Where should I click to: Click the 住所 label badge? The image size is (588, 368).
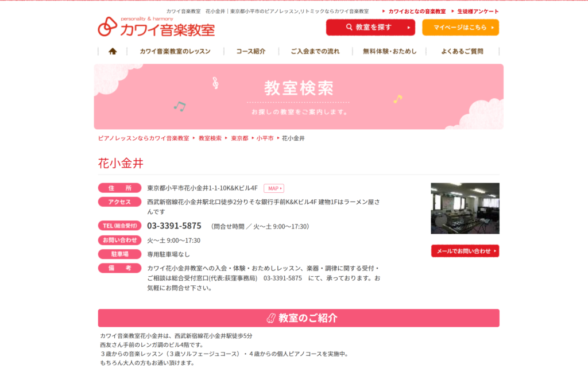click(119, 188)
